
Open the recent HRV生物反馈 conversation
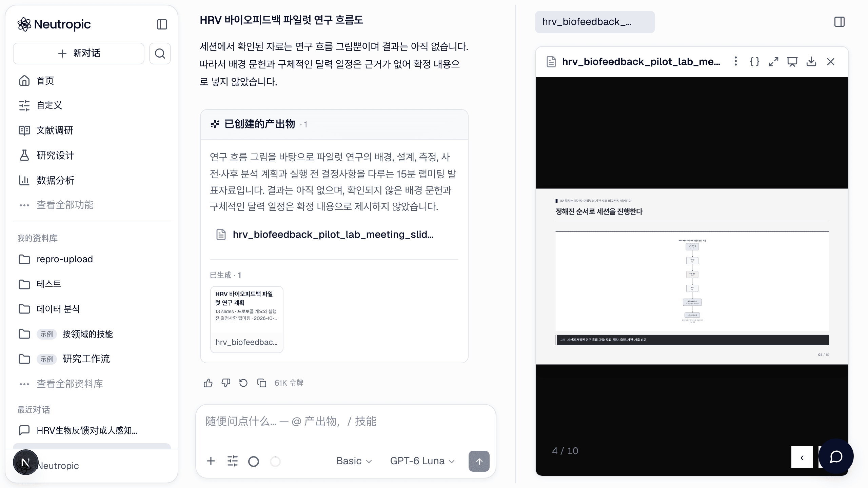[92, 431]
